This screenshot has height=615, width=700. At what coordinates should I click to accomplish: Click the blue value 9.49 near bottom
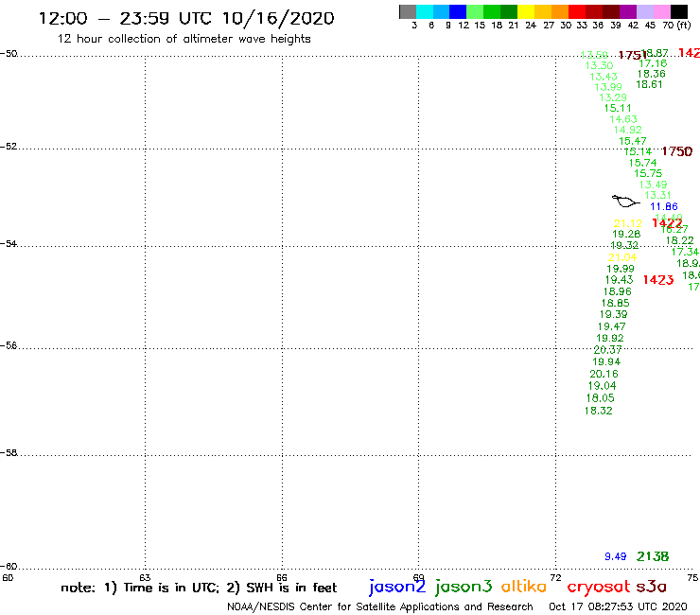pos(616,556)
